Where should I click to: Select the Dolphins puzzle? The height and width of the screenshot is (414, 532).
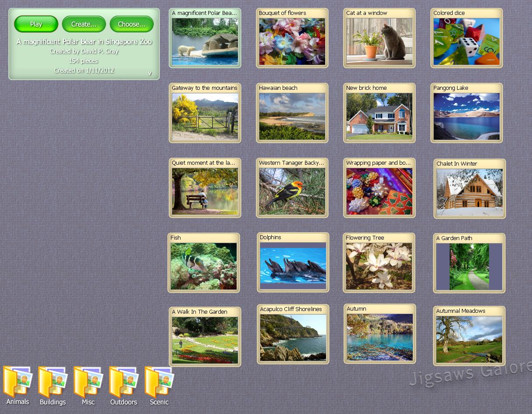(293, 263)
